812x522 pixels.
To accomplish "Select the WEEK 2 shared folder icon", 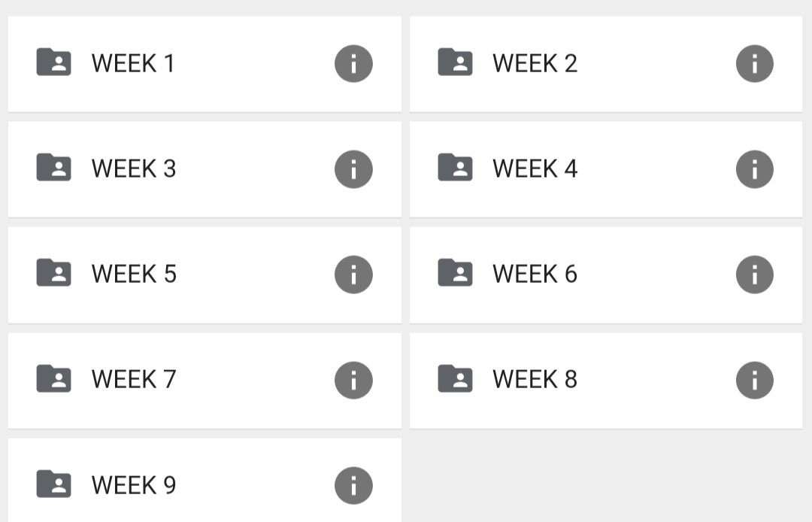I will tap(455, 62).
